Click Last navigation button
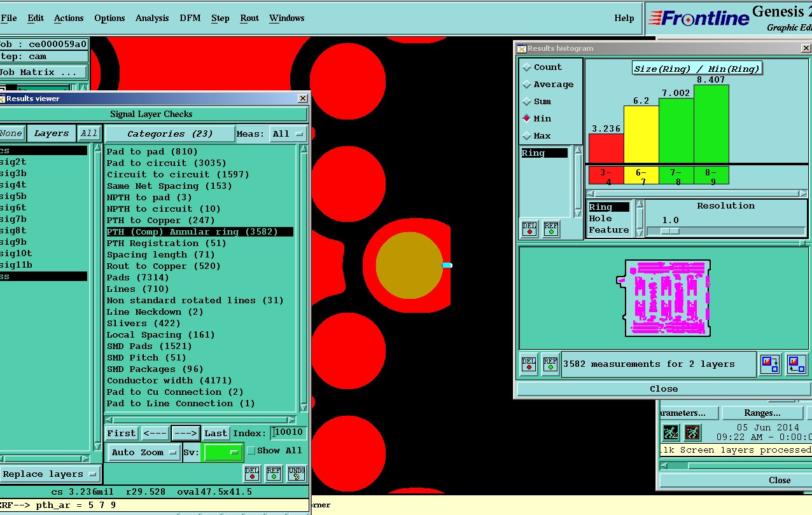Viewport: 812px width, 515px height. 216,433
